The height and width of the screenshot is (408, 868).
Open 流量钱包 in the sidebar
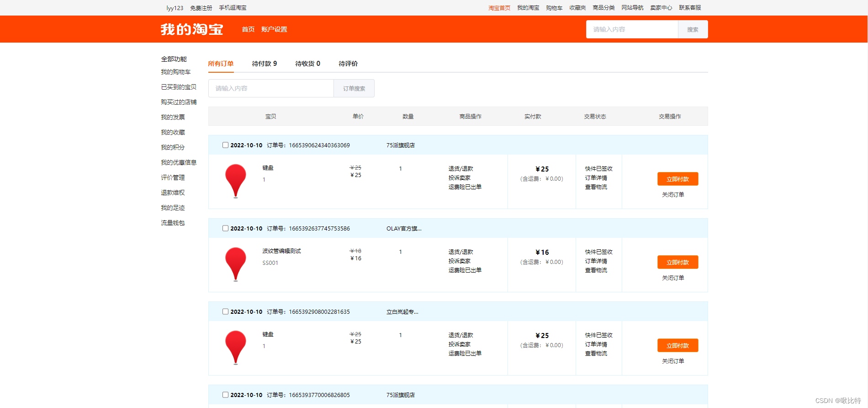click(173, 223)
